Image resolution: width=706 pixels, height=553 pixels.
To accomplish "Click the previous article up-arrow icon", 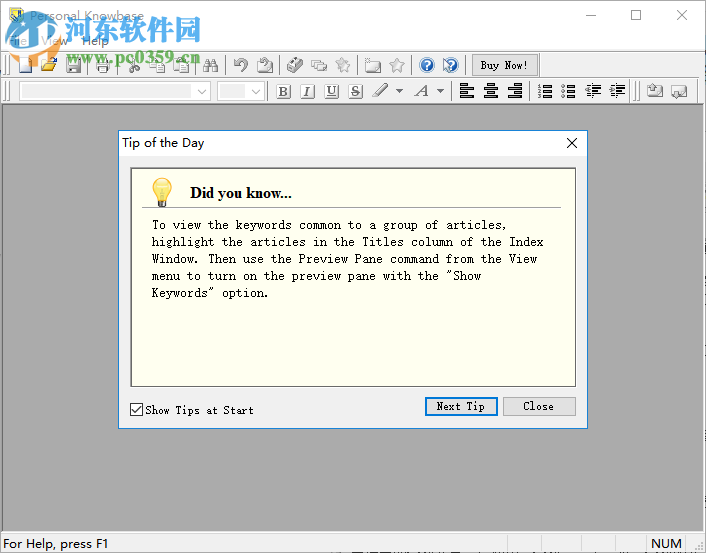I will (655, 91).
